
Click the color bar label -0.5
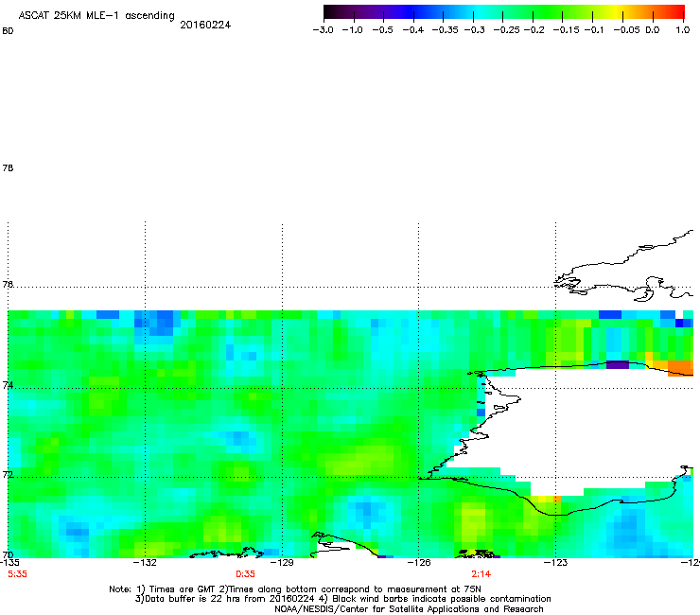pyautogui.click(x=382, y=30)
